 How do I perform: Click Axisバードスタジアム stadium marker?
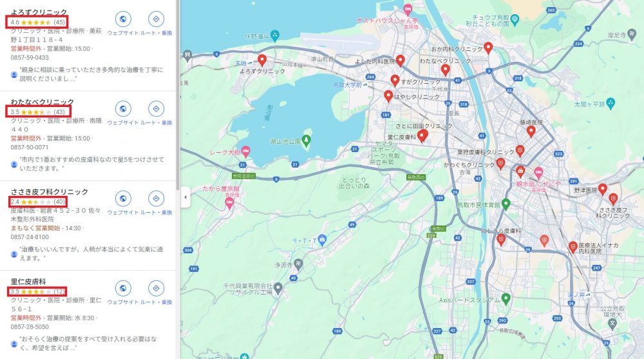(x=506, y=299)
